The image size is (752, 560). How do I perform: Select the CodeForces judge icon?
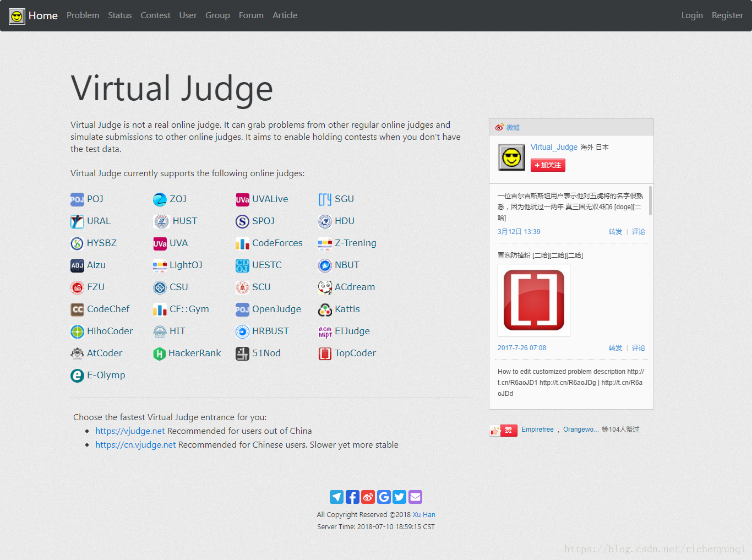(242, 243)
